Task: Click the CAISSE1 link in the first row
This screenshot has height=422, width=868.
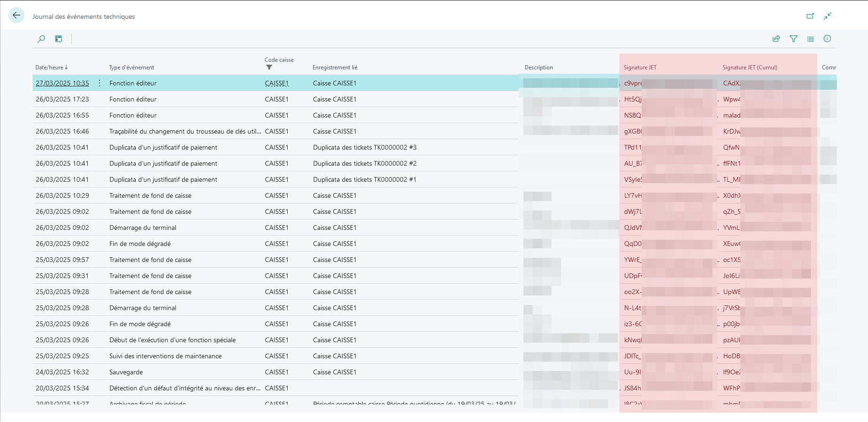Action: coord(277,83)
